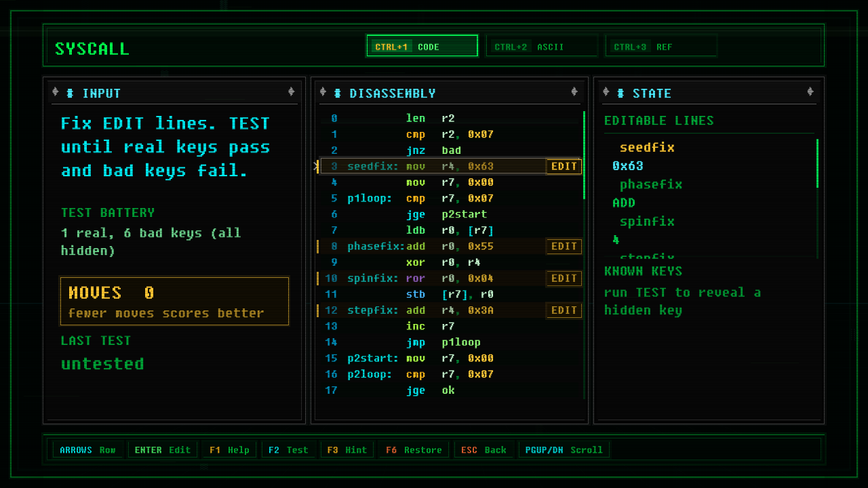This screenshot has width=868, height=488.
Task: Switch to the CTRL+1 CODE tab
Action: coord(422,46)
